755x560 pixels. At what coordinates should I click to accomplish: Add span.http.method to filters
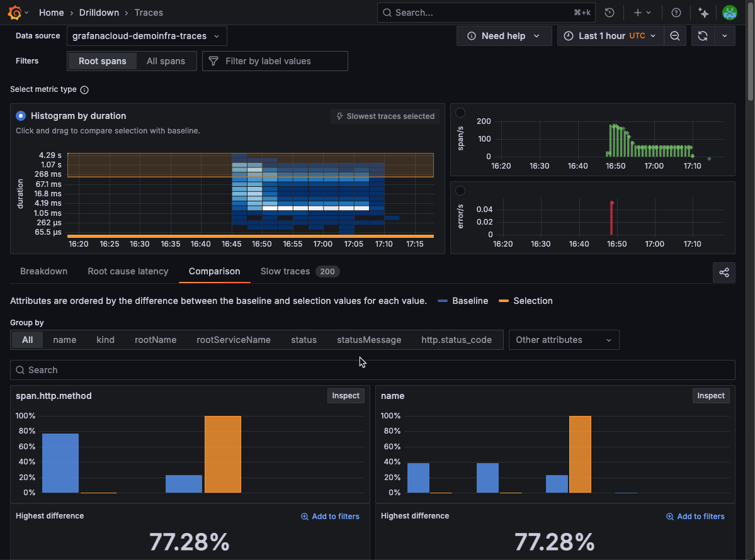[x=330, y=516]
